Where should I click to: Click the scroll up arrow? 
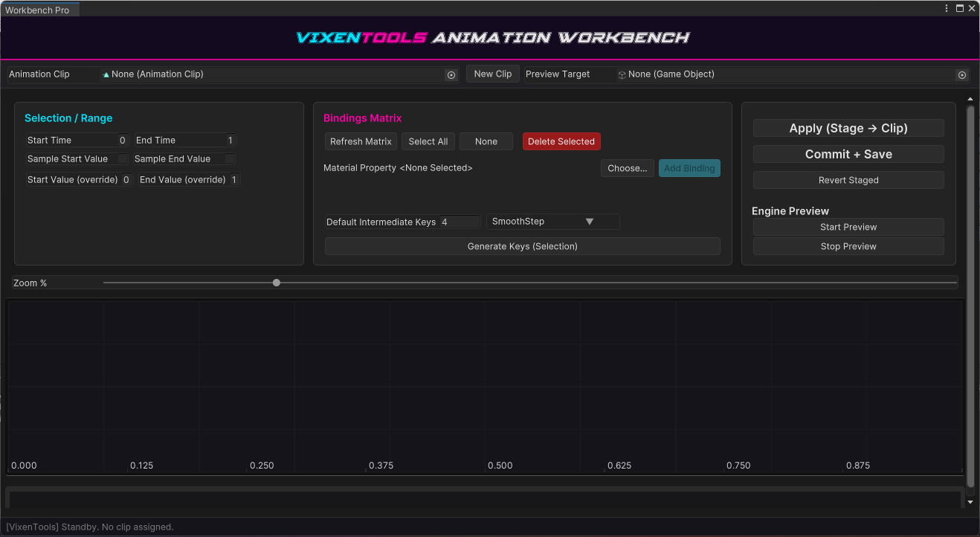pyautogui.click(x=970, y=99)
